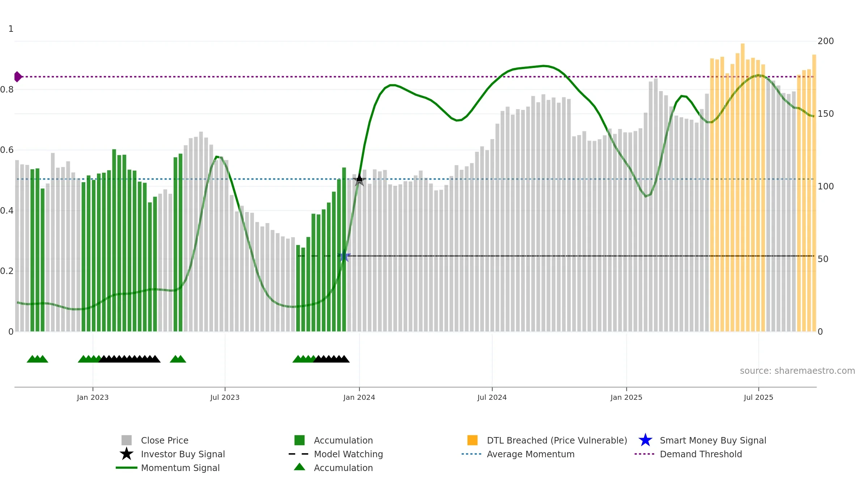Viewport: 868px width, 488px height.
Task: Click the black Investor Buy Signal star in legend
Action: click(127, 454)
